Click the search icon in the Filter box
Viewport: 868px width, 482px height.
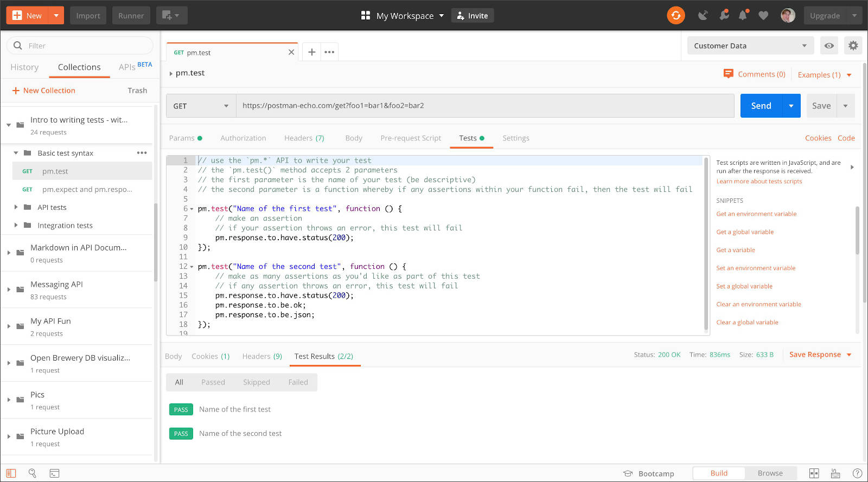[18, 46]
